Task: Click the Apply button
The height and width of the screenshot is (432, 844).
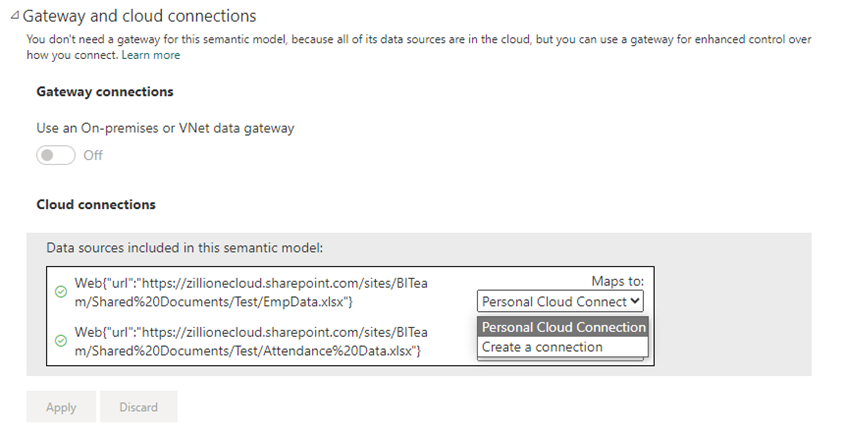Action: 61,407
